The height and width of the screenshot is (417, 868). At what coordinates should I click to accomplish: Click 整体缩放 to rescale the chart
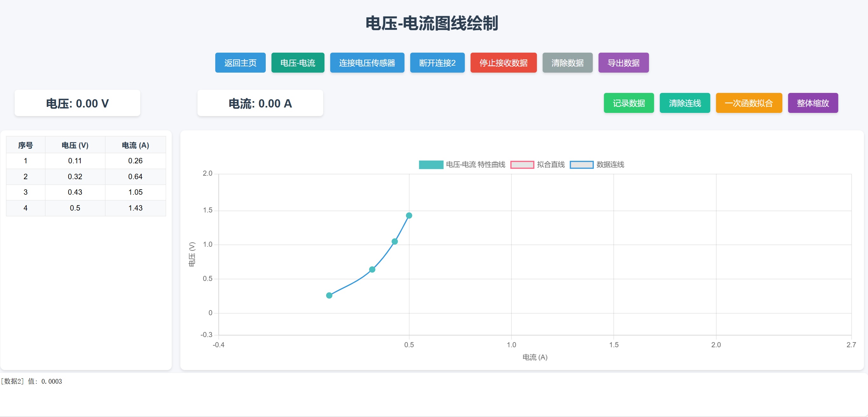click(813, 103)
